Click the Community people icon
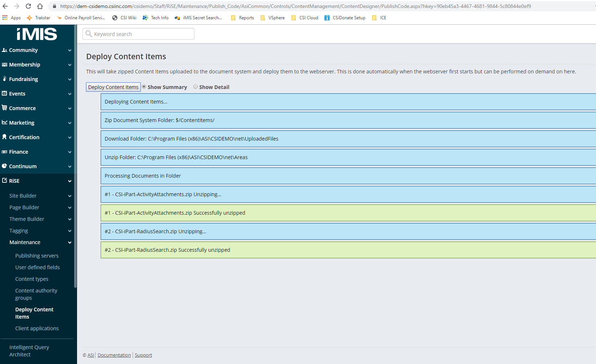The image size is (596, 364). [x=4, y=50]
